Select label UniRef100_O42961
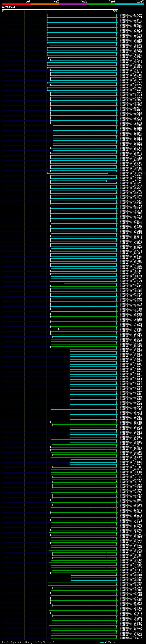Screen dimensions: 146x644 [x=131, y=30]
